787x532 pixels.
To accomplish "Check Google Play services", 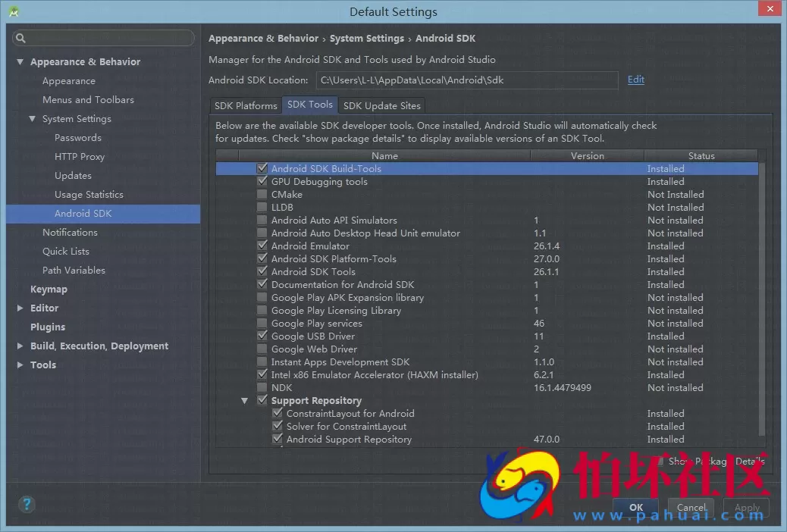I will coord(262,323).
